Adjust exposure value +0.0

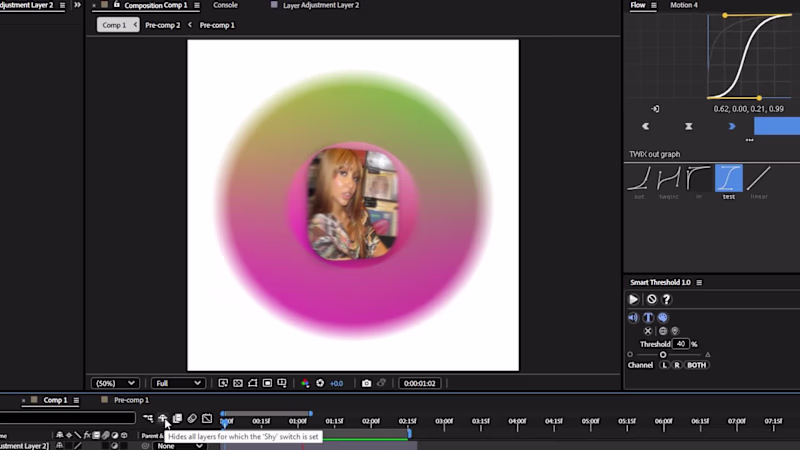(337, 383)
